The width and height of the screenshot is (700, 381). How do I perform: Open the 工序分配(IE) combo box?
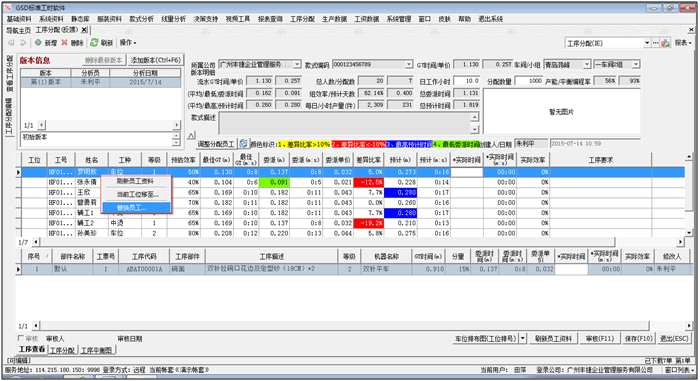point(647,43)
